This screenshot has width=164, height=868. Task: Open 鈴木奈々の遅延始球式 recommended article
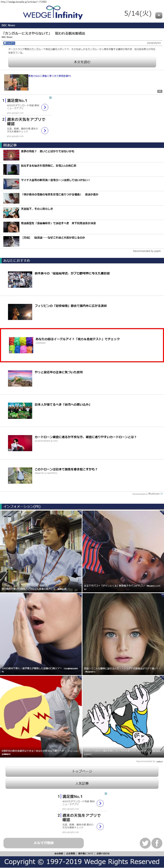pyautogui.click(x=72, y=273)
